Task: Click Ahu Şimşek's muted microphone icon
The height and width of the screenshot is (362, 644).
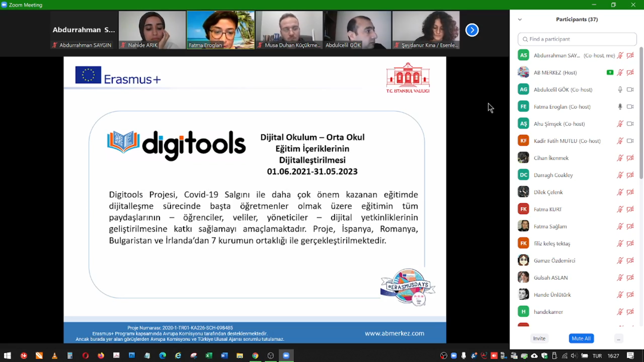Action: coord(620,124)
